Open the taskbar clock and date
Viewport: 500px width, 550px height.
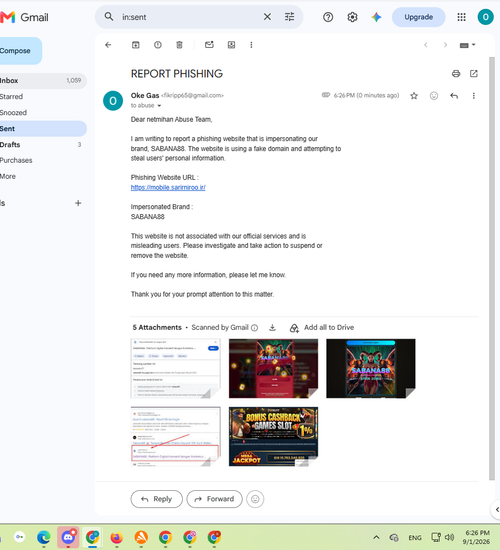pos(476,537)
